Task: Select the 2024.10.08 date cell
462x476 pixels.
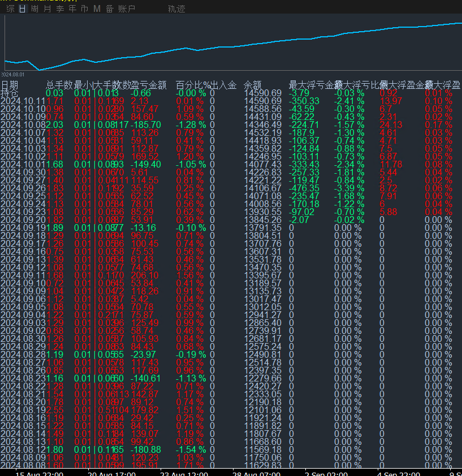Action: pos(23,125)
